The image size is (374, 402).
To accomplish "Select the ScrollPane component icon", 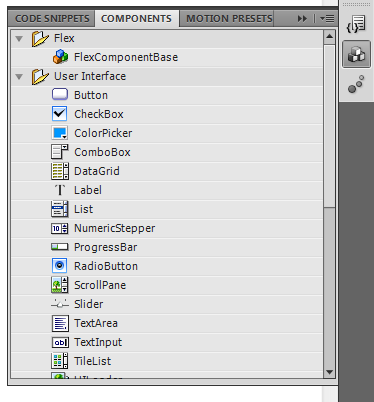I will pos(60,285).
